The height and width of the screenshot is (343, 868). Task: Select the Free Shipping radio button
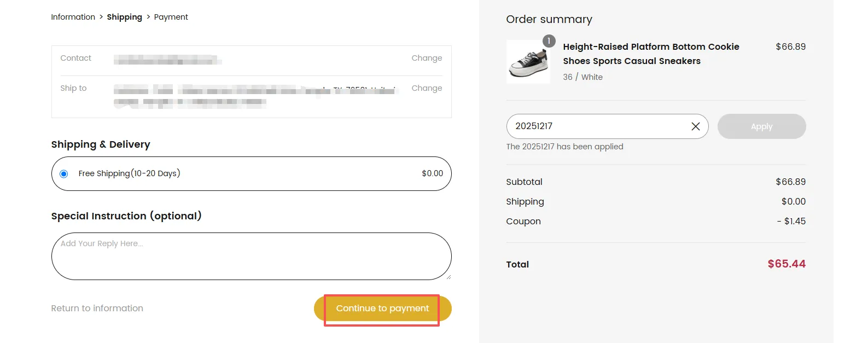(64, 174)
